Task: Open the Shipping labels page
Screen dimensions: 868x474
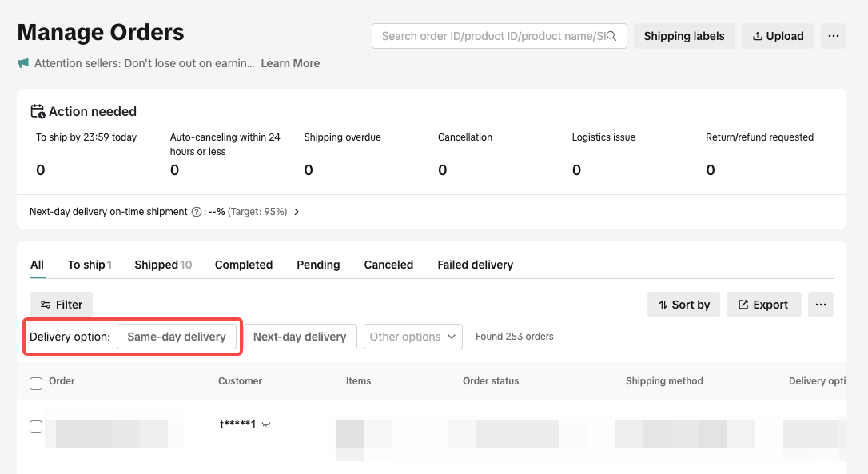Action: (683, 36)
